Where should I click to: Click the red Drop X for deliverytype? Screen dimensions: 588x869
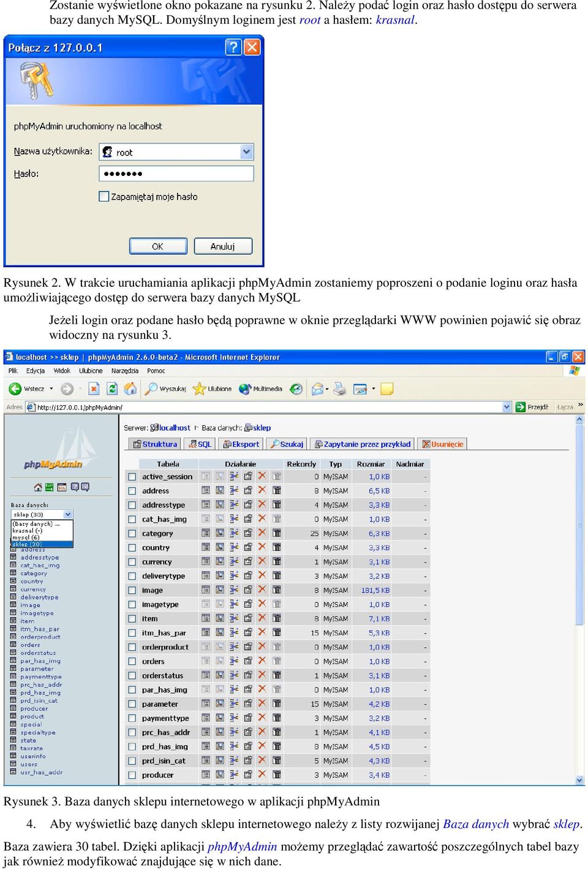[262, 575]
